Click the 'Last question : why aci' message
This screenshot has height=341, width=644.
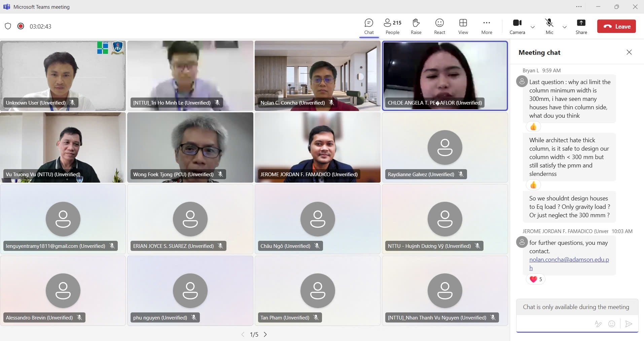coord(569,99)
